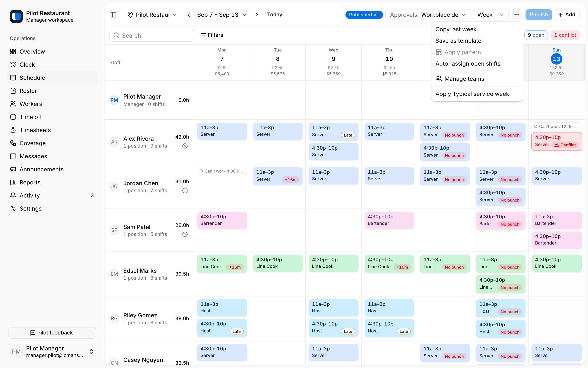Select Apply pattern option
The height and width of the screenshot is (368, 588).
tap(477, 52)
